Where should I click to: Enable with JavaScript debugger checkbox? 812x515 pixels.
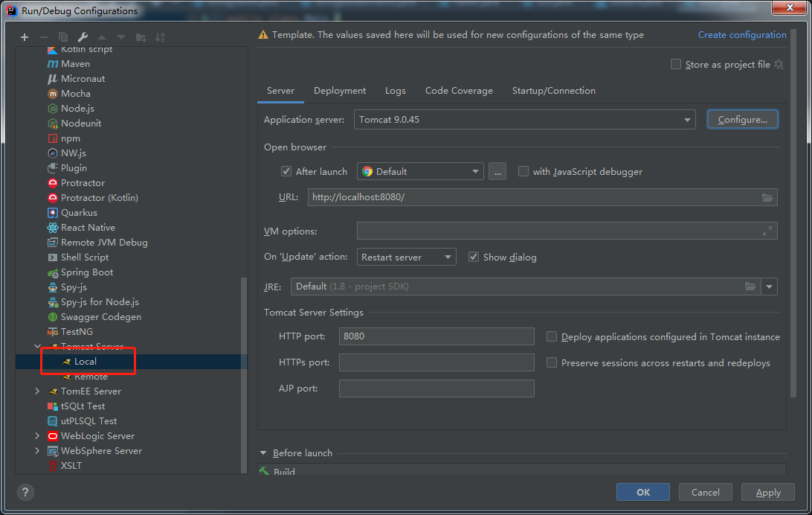[x=523, y=171]
